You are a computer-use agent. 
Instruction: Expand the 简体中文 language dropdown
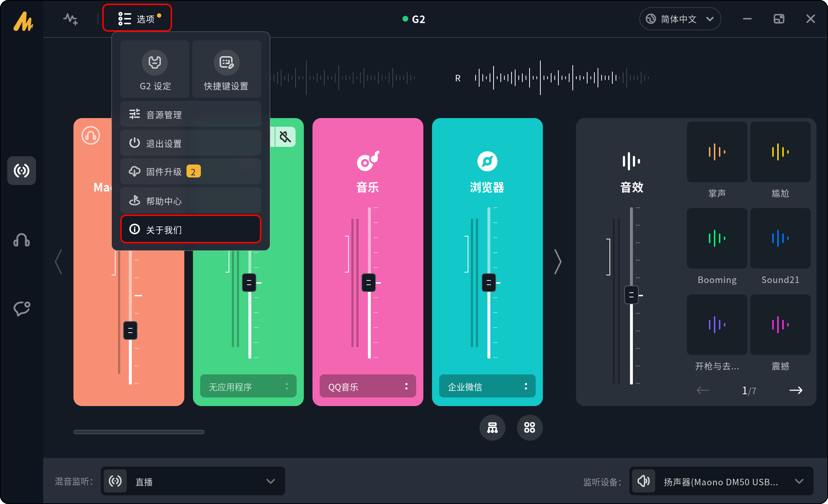680,19
